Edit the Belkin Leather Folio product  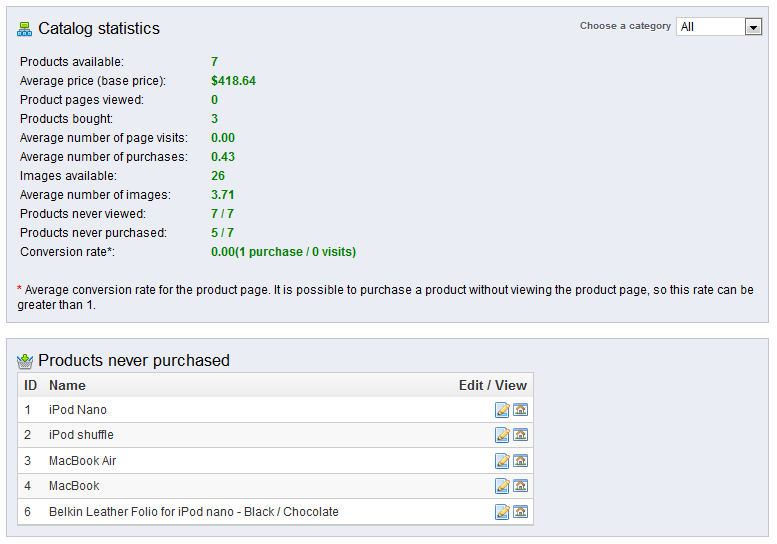502,512
